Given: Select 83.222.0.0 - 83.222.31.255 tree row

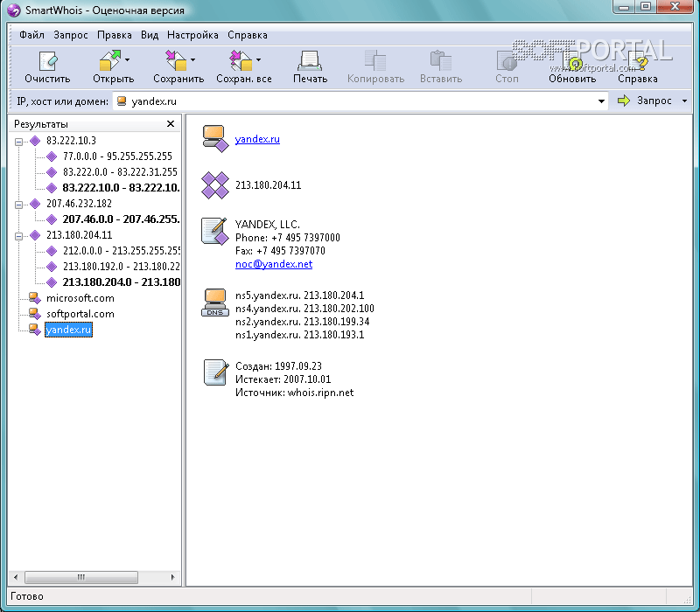Looking at the screenshot, I should [120, 171].
